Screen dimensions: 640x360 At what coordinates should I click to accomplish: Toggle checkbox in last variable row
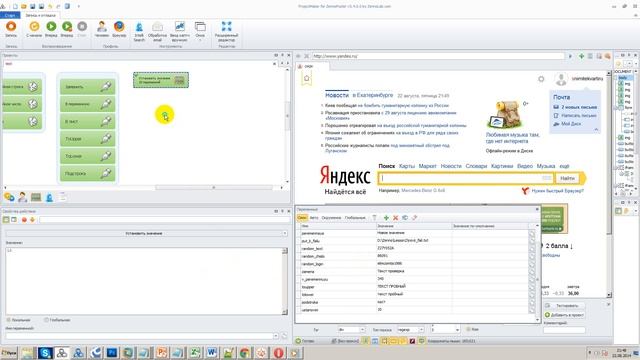(x=531, y=310)
